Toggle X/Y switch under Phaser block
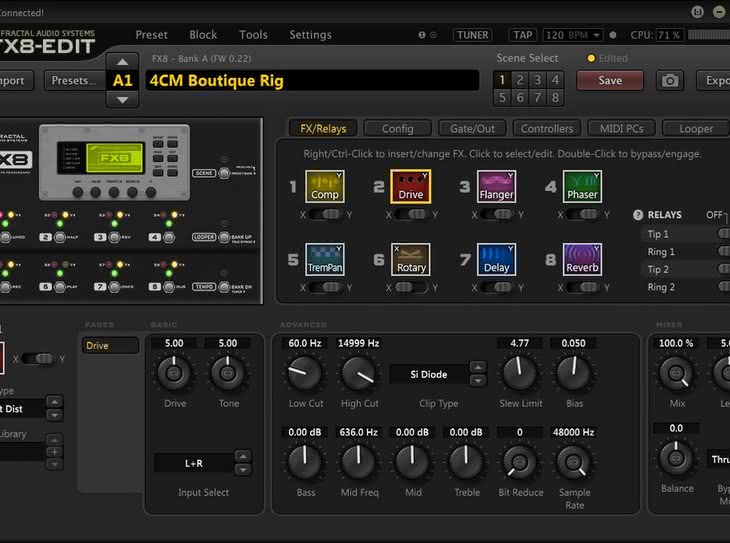The height and width of the screenshot is (543, 730). pyautogui.click(x=583, y=214)
